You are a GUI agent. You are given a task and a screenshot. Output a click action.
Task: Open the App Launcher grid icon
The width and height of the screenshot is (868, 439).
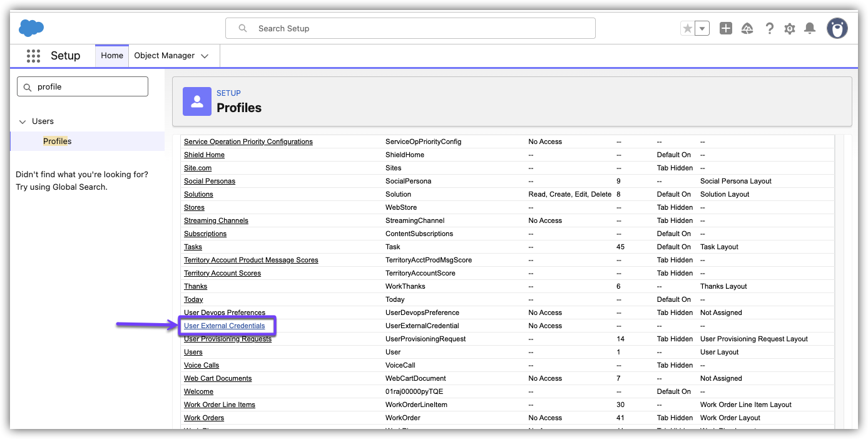(x=33, y=56)
